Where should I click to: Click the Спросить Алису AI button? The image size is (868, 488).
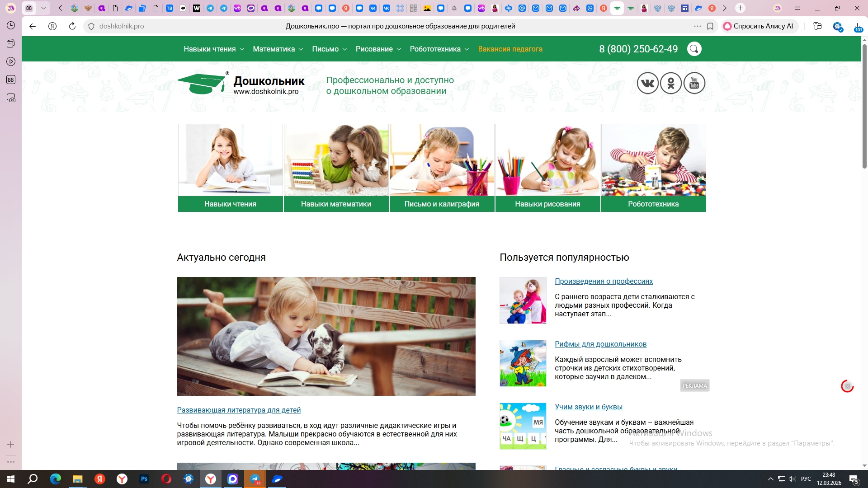[x=759, y=26]
